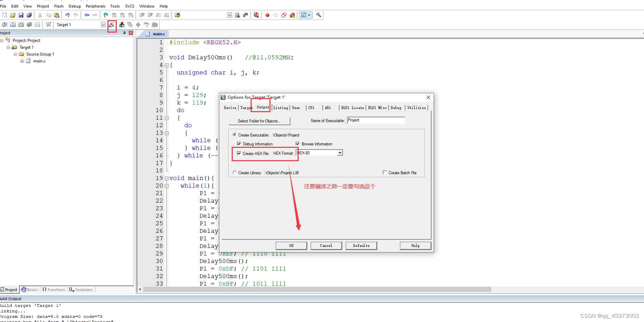644x322 pixels.
Task: Select Create Executable radio button
Action: [234, 135]
